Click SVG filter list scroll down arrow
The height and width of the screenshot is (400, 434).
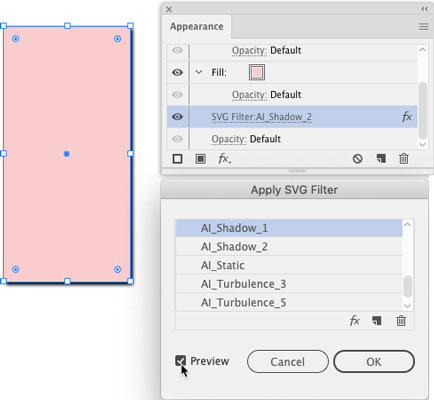click(x=407, y=306)
